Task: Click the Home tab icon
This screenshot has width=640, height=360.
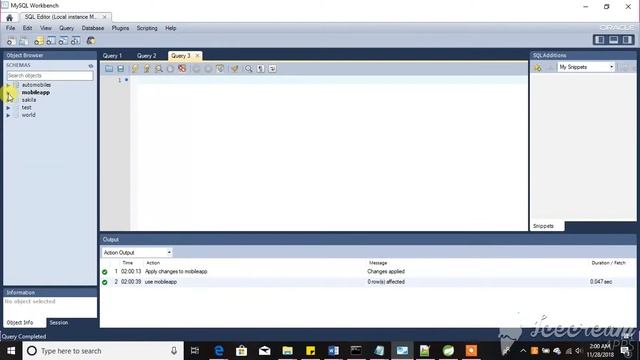Action: (x=9, y=18)
